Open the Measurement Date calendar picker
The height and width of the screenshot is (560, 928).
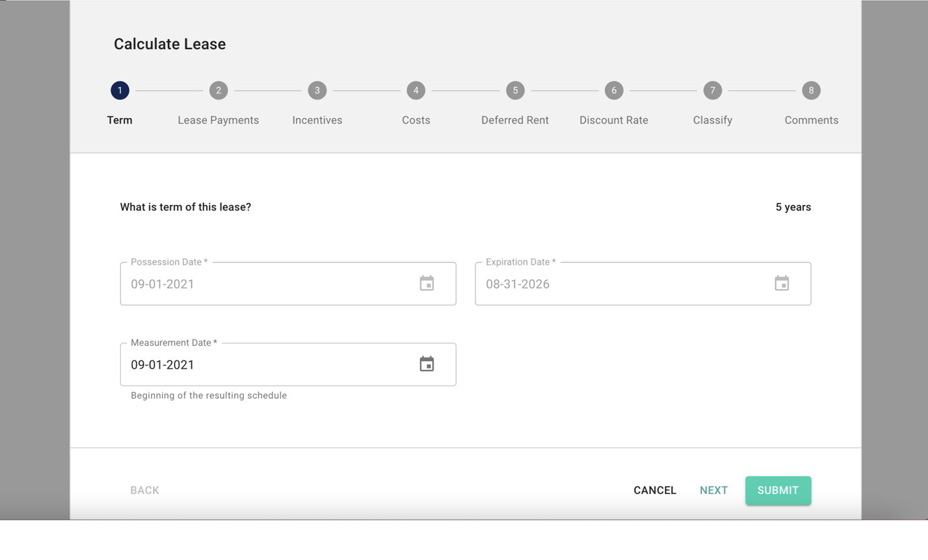[x=426, y=364]
